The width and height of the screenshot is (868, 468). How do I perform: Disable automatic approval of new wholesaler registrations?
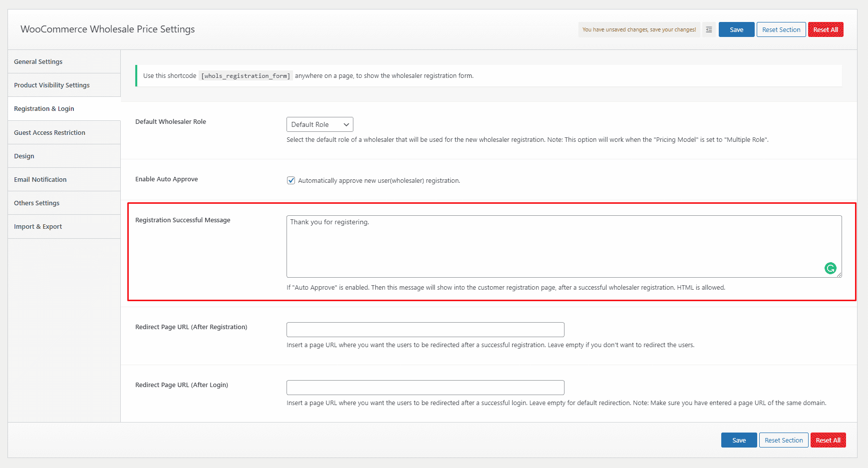click(291, 180)
